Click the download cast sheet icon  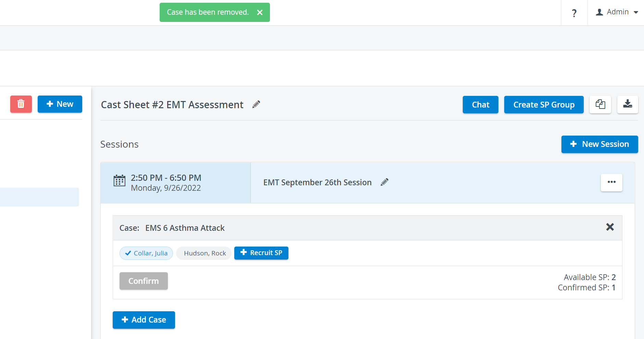pos(628,104)
